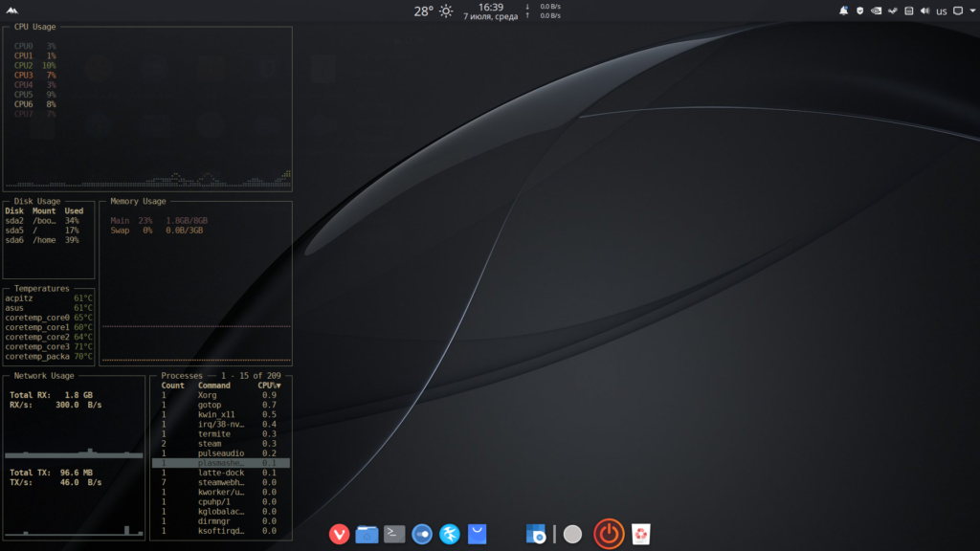Switch the us keyboard layout indicator

pyautogui.click(x=942, y=11)
